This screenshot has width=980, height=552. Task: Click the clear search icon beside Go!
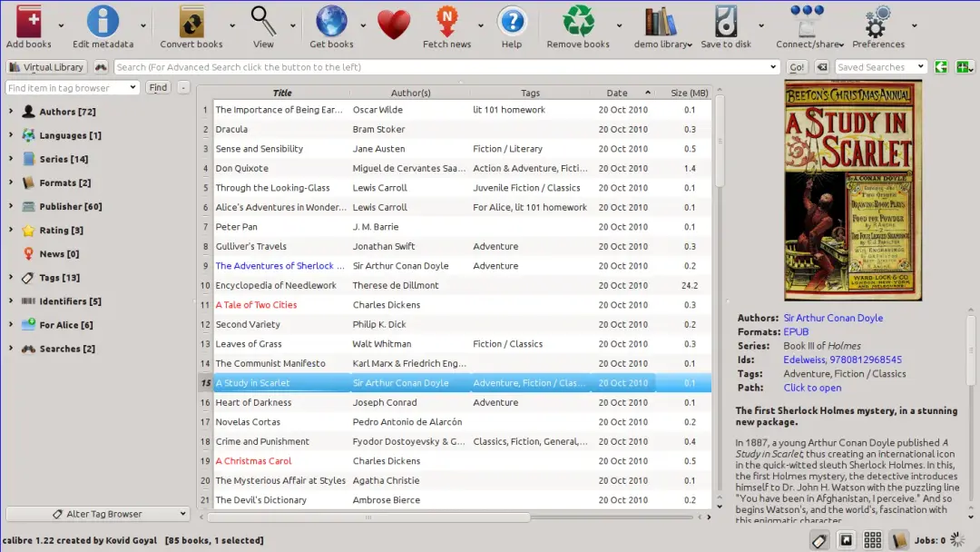821,67
